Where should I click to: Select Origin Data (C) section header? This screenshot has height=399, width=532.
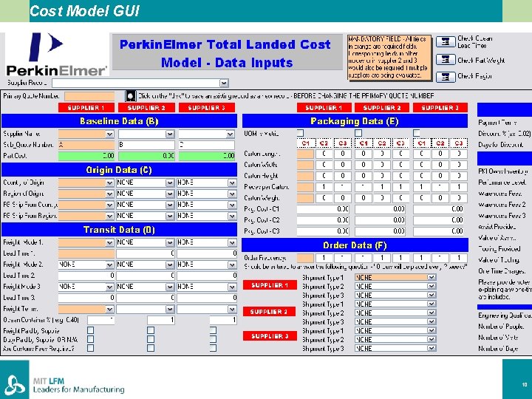click(119, 170)
